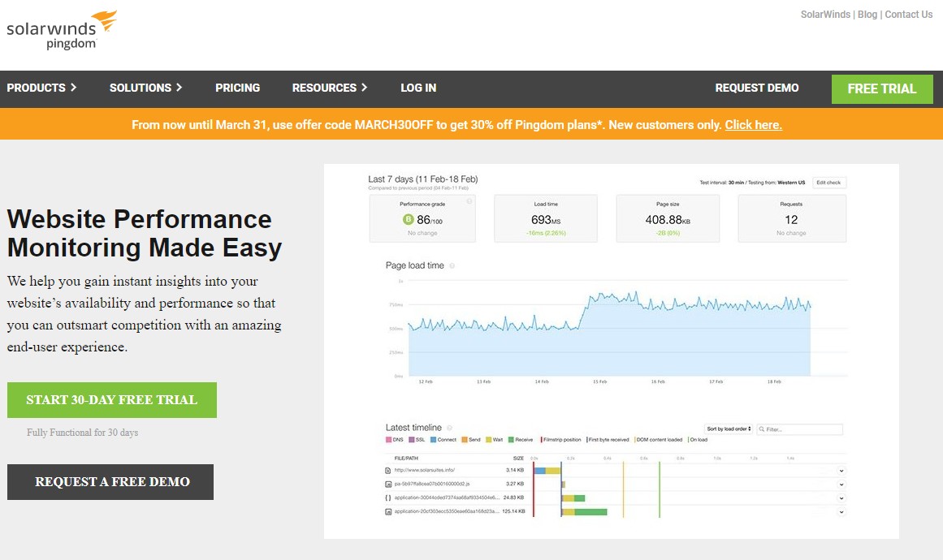Click the curly braces icon for application-30044cded file
The height and width of the screenshot is (560, 943).
click(x=387, y=498)
